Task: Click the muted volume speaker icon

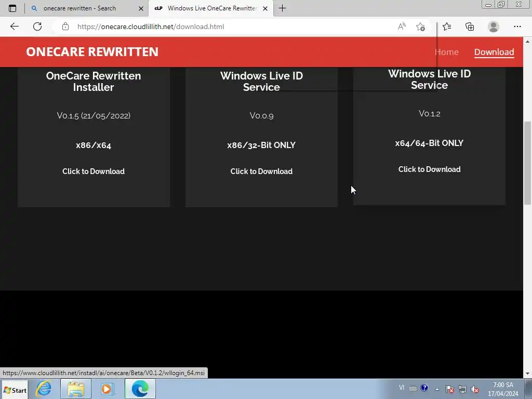Action: pos(475,390)
